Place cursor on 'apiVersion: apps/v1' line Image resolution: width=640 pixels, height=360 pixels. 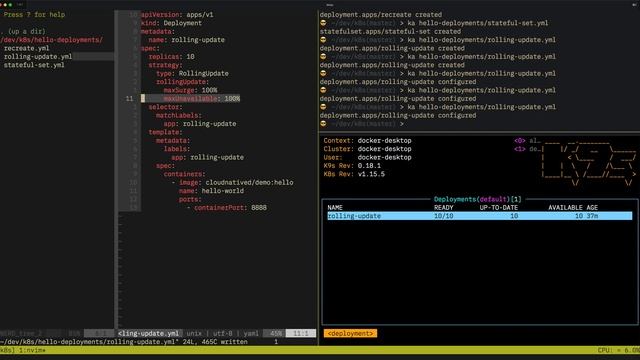pyautogui.click(x=177, y=15)
